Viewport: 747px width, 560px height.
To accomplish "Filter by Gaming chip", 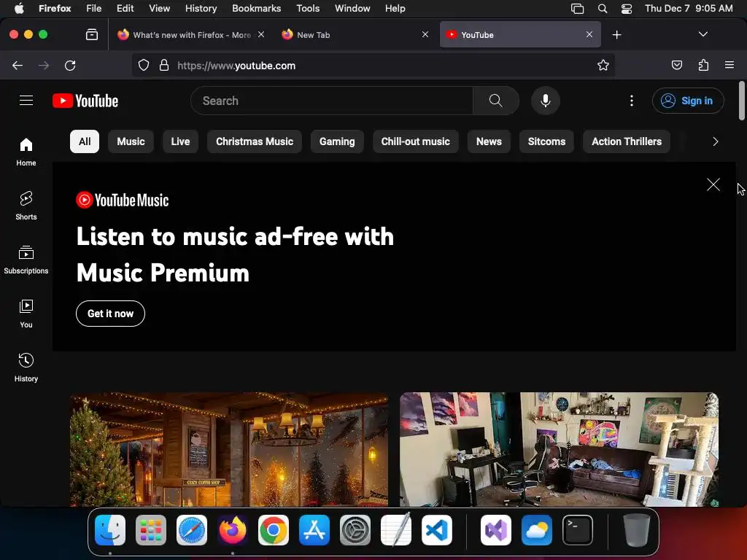I will point(337,141).
